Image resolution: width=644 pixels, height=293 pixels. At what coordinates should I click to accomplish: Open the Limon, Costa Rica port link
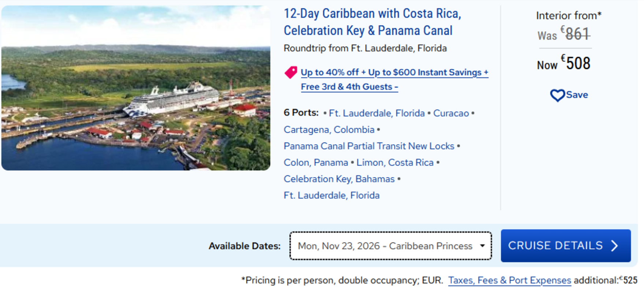pos(395,163)
